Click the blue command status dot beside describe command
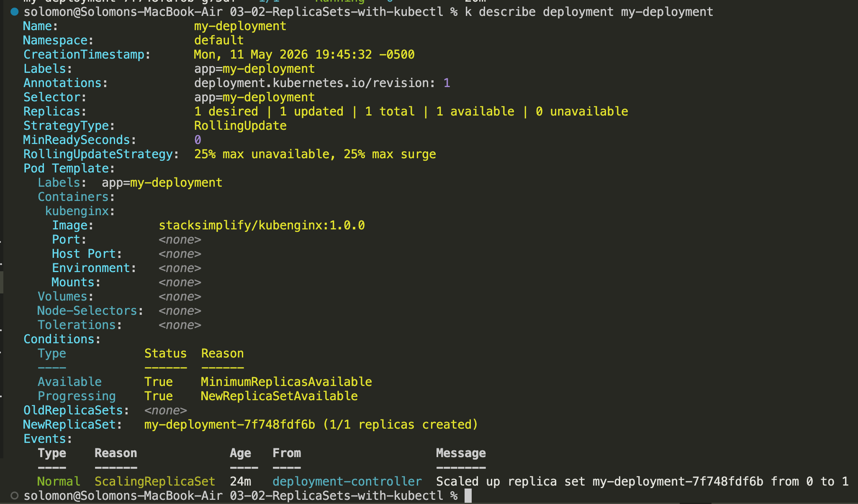 15,12
